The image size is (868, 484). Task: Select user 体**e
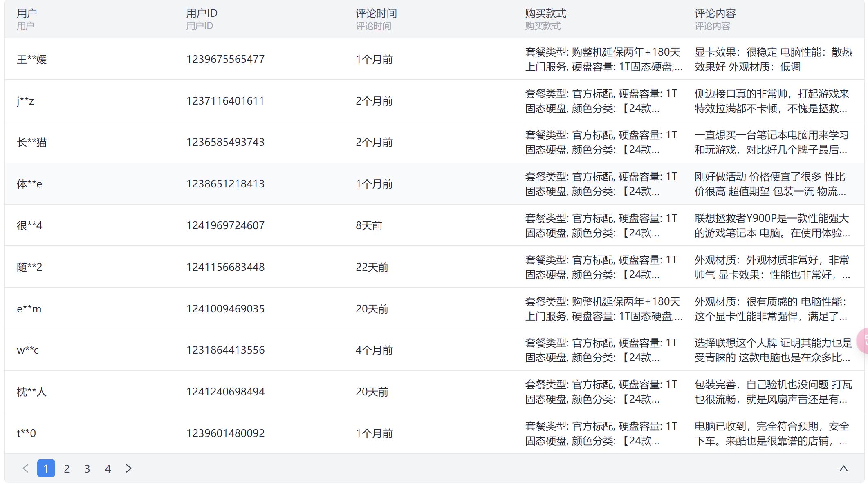click(29, 184)
